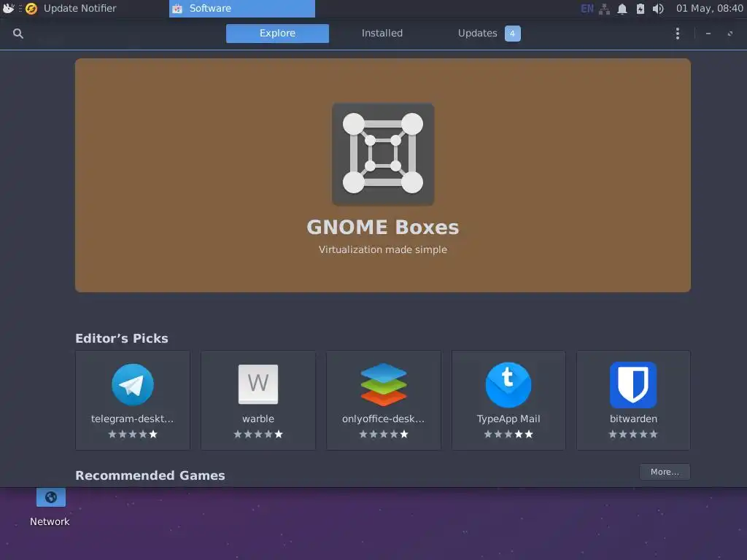Open the warble app icon
747x560 pixels.
tap(258, 384)
